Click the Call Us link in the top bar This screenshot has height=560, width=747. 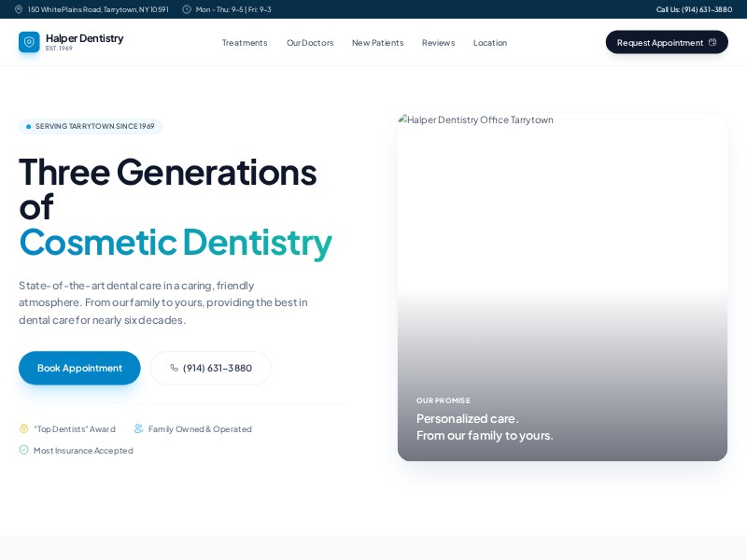coord(693,9)
